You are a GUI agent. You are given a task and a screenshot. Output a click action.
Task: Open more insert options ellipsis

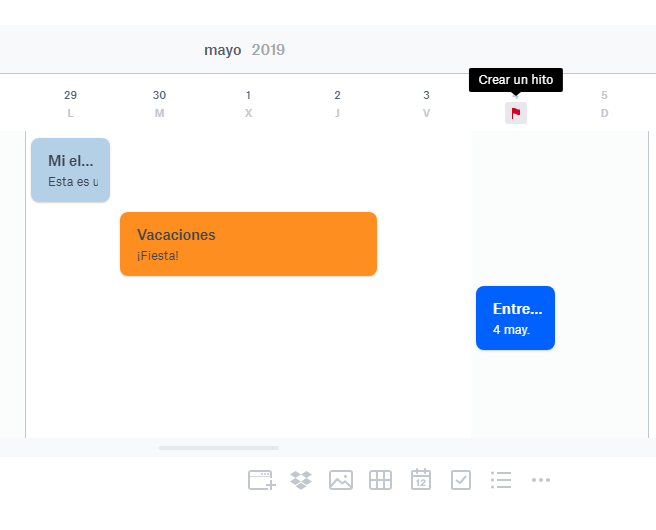pyautogui.click(x=541, y=480)
